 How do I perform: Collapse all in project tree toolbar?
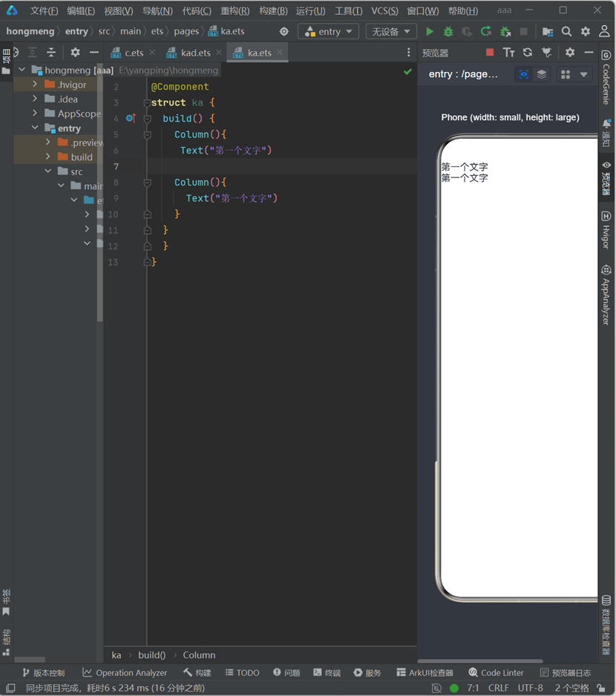tap(51, 53)
